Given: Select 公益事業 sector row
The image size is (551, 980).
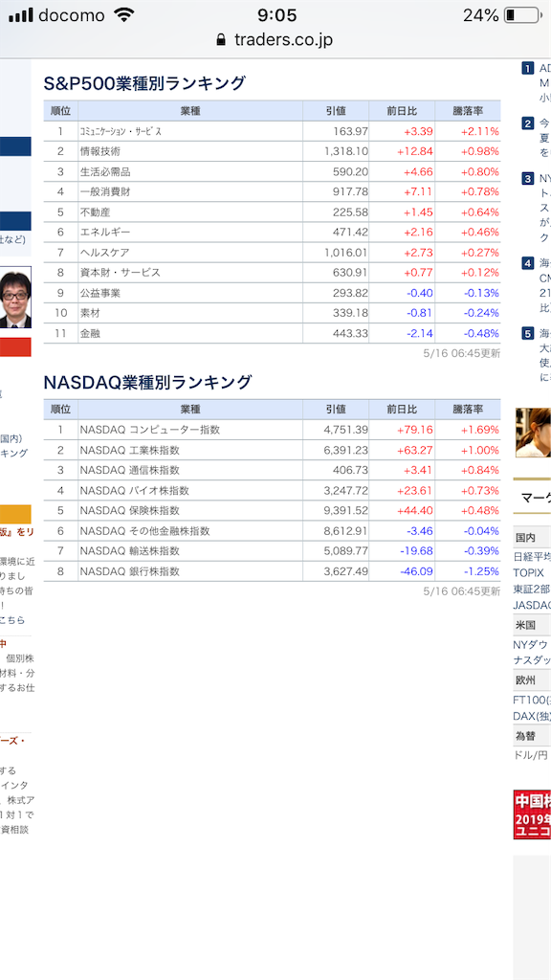Looking at the screenshot, I should tap(272, 293).
